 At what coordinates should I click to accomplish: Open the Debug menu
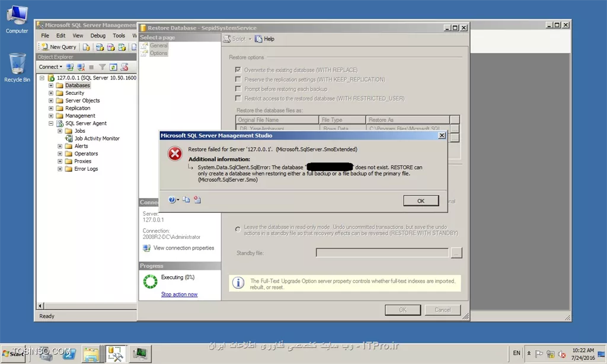click(98, 36)
